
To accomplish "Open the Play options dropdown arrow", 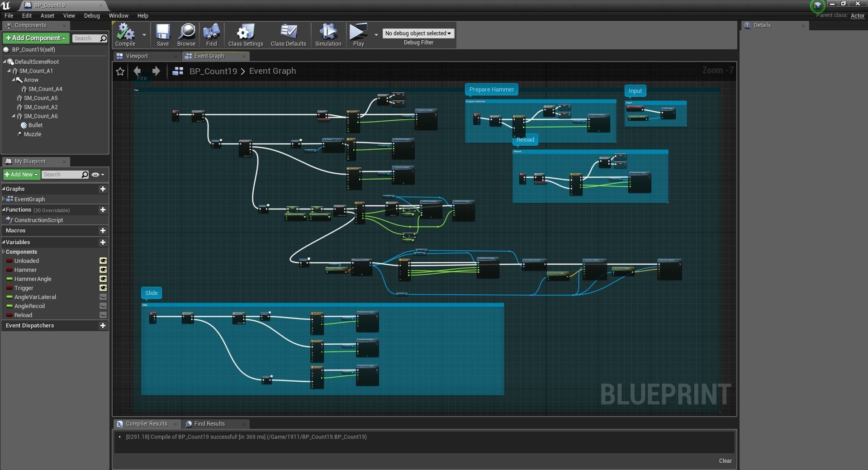I will coord(376,35).
